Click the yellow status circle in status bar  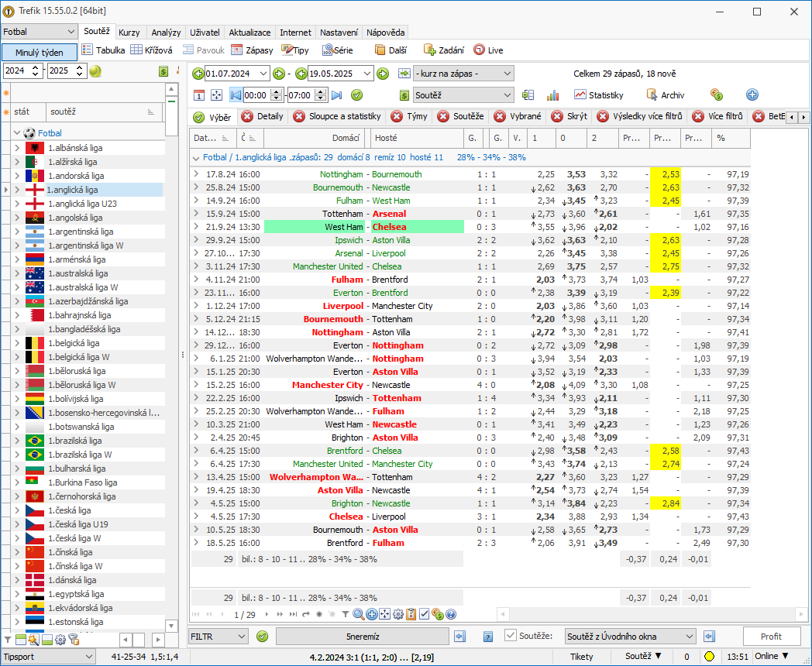pos(710,657)
